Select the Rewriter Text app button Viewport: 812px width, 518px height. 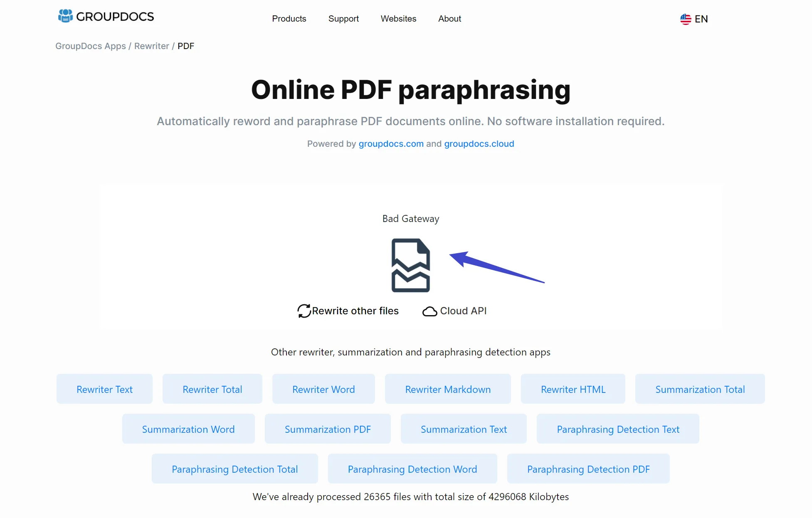click(104, 388)
